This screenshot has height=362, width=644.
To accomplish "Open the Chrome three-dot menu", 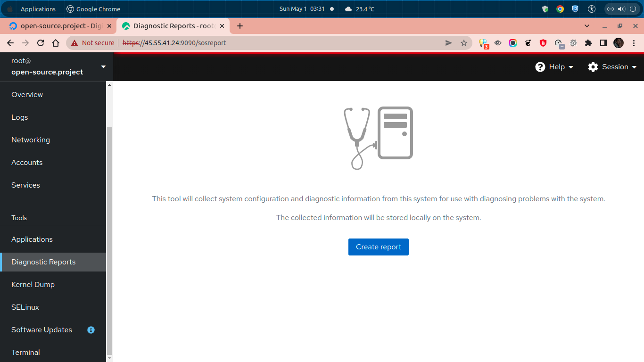I will (634, 43).
